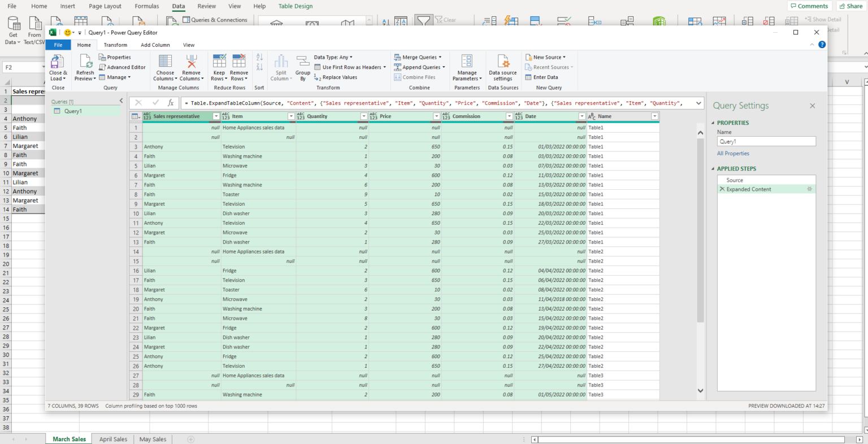868x444 pixels.
Task: Select Query1 in the Queries pane
Action: tap(86, 111)
